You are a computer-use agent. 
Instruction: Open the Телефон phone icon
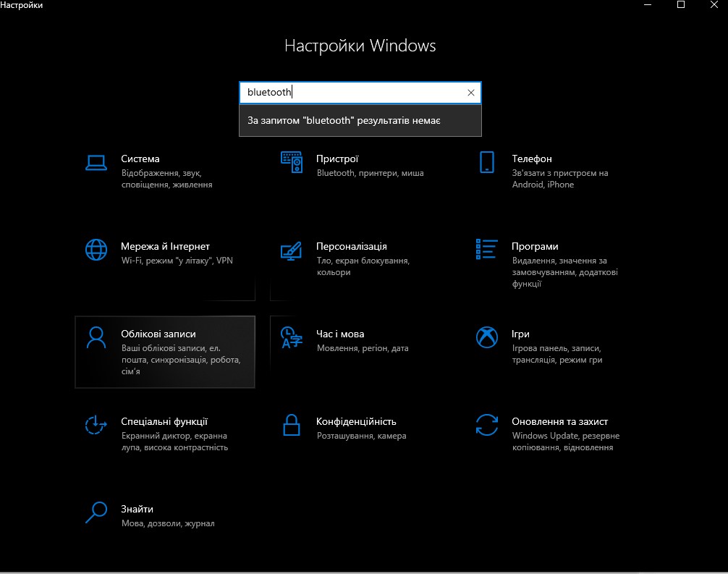click(486, 162)
